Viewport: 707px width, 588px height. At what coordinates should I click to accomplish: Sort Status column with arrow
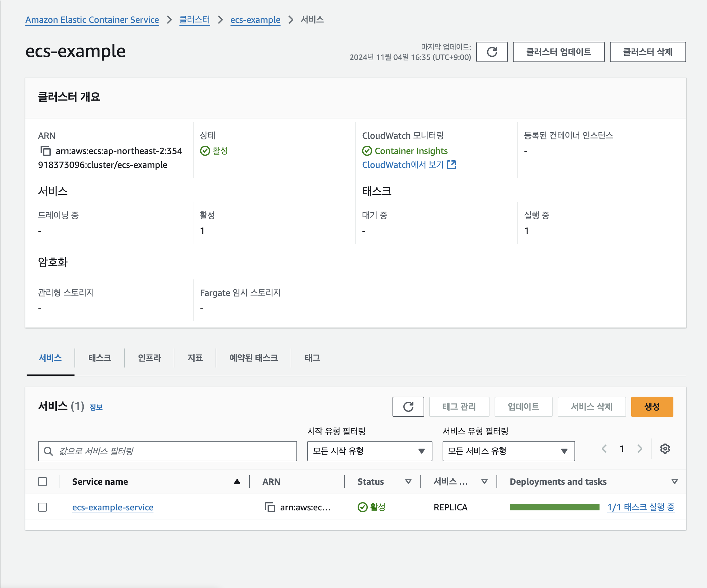408,482
